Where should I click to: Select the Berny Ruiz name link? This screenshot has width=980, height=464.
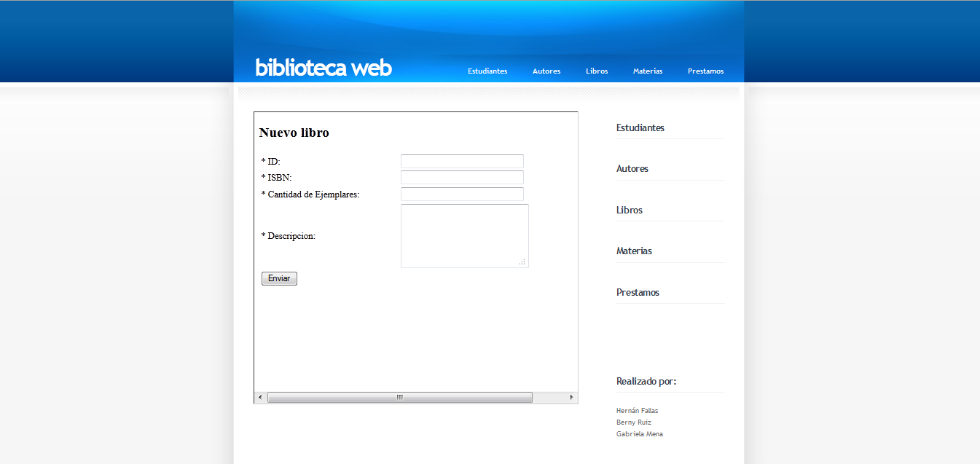[633, 422]
